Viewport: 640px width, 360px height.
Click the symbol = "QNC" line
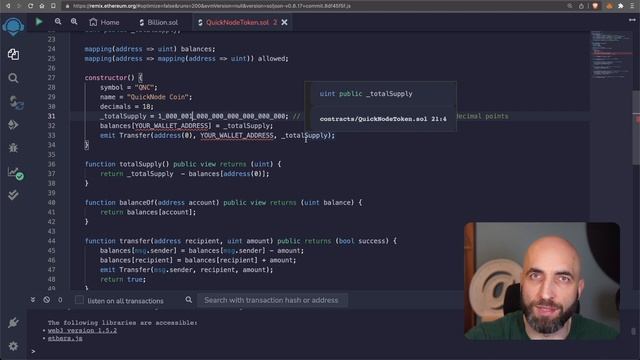coord(129,87)
